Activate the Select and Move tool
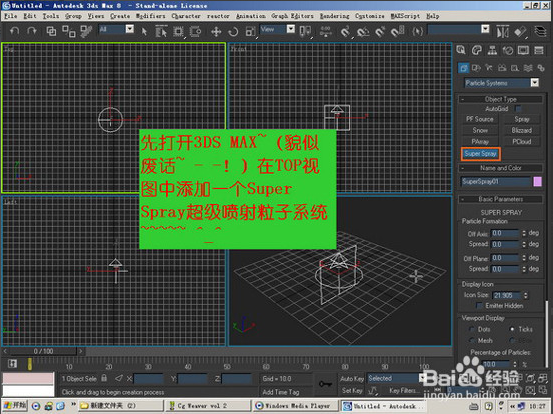This screenshot has height=414, width=553. click(216, 32)
